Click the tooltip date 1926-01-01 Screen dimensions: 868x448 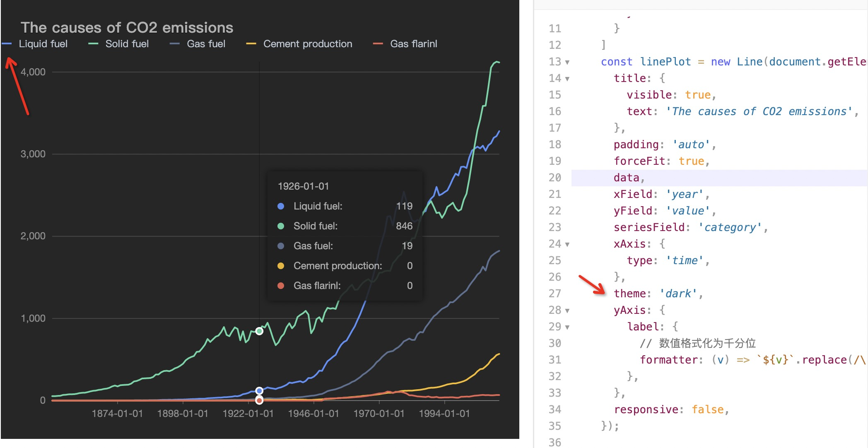[303, 186]
